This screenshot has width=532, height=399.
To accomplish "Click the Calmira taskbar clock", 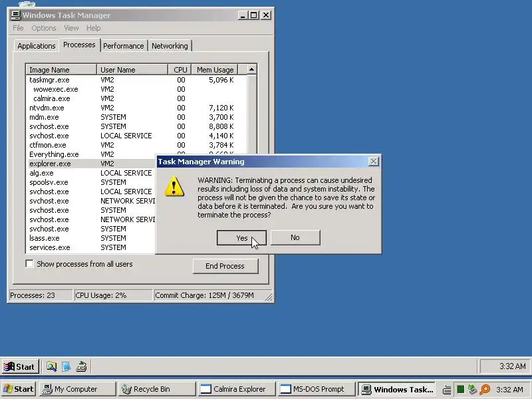I will (x=512, y=366).
